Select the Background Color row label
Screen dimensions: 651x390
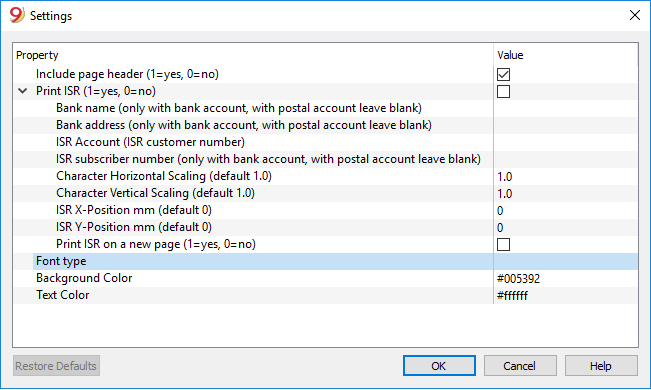click(x=84, y=278)
